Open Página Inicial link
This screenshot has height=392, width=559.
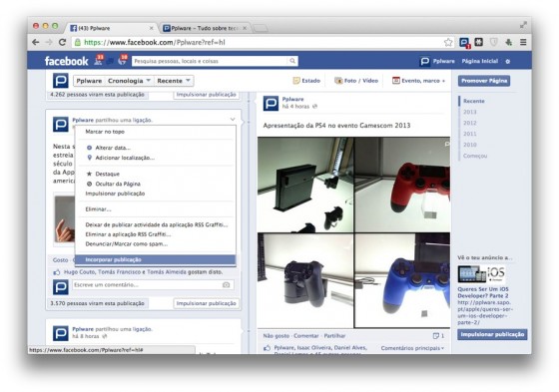coord(479,61)
